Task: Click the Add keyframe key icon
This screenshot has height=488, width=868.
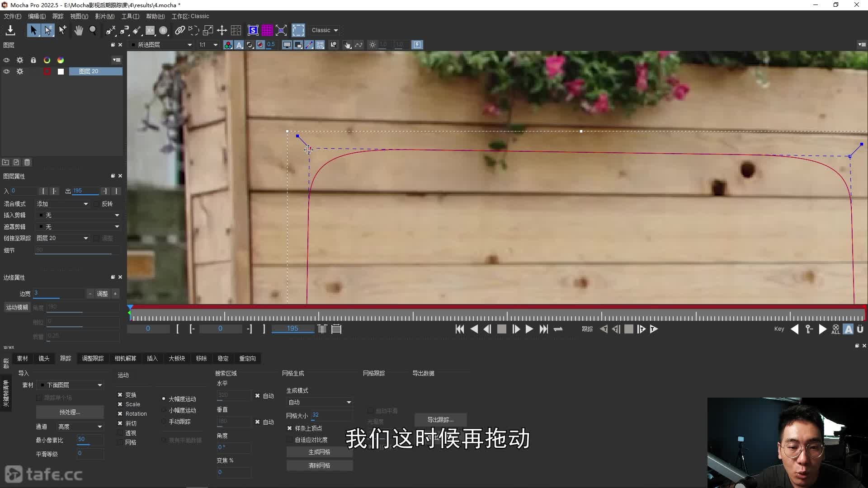Action: tap(809, 329)
